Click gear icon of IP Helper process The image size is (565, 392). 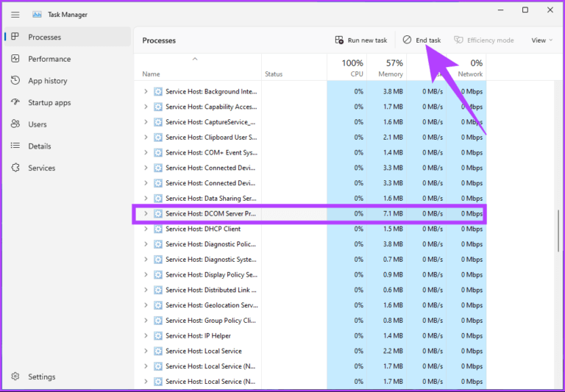pos(158,335)
